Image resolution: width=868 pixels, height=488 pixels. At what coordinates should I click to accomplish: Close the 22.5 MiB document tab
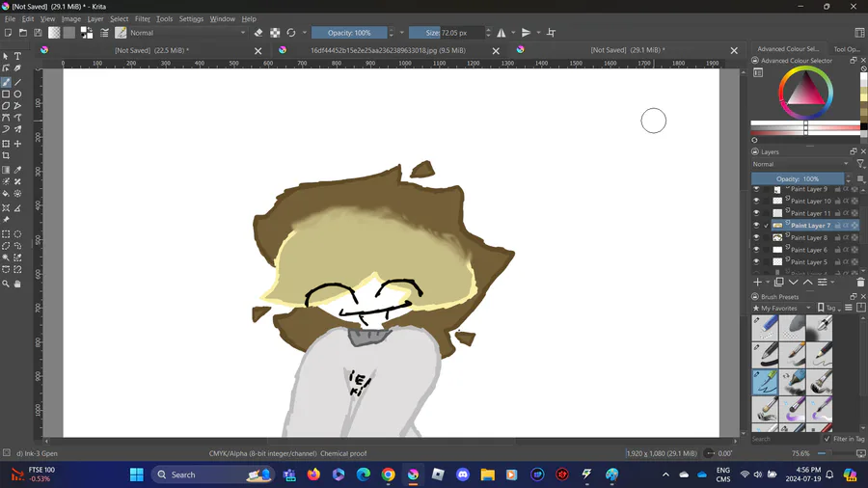[x=258, y=51]
